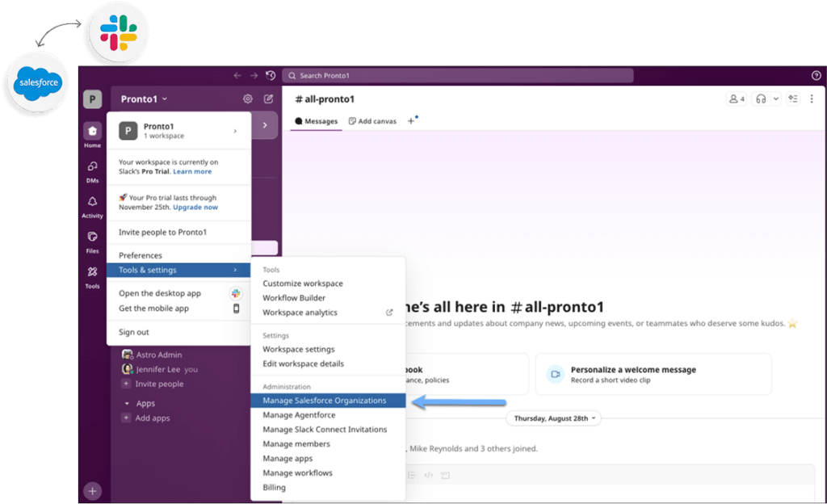Open Tools & settings submenu
This screenshot has width=827, height=504.
point(178,270)
